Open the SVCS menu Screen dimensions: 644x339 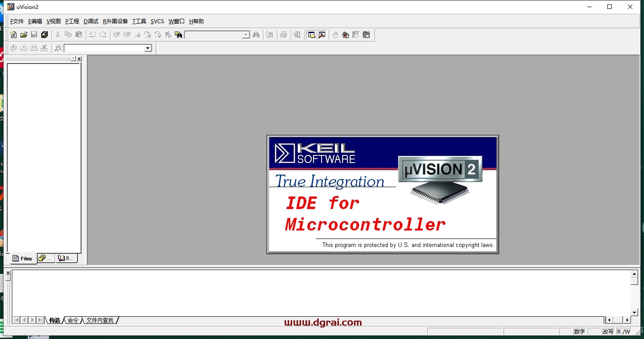[x=157, y=21]
